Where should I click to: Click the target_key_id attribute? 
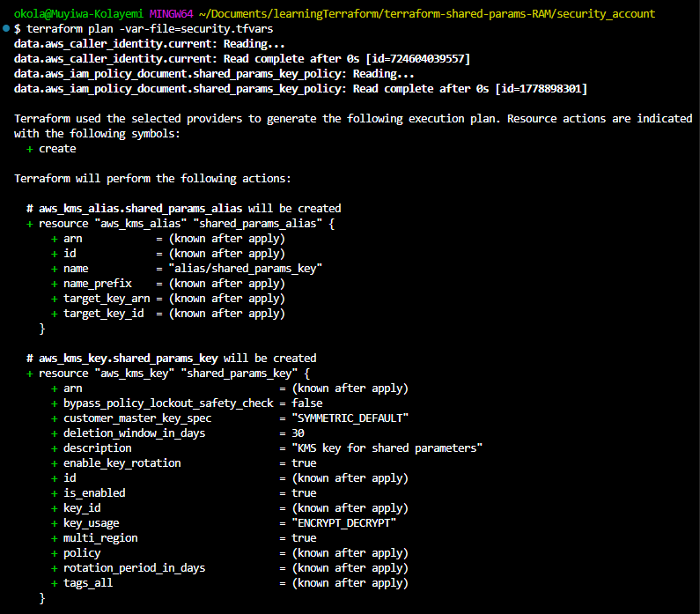104,314
